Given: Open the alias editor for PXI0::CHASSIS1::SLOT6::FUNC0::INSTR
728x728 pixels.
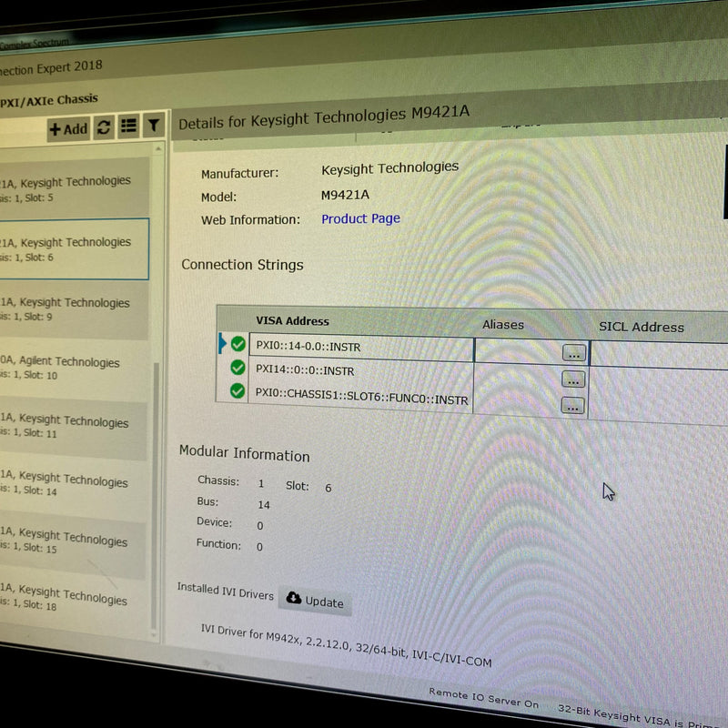Looking at the screenshot, I should click(x=574, y=406).
